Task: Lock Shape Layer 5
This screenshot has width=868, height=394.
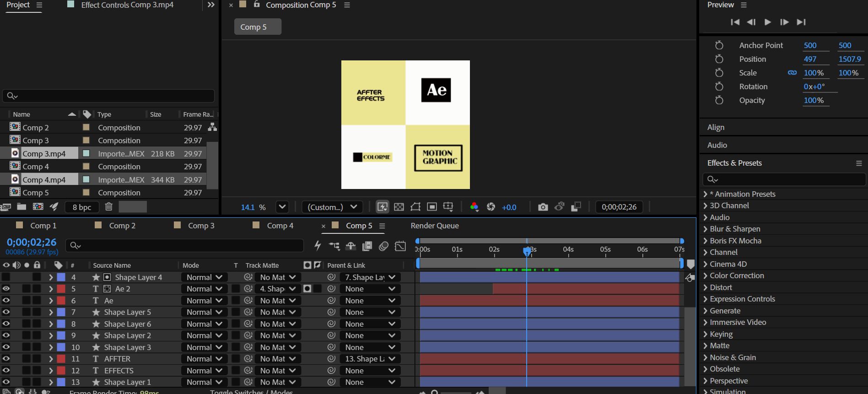Action: [37, 312]
